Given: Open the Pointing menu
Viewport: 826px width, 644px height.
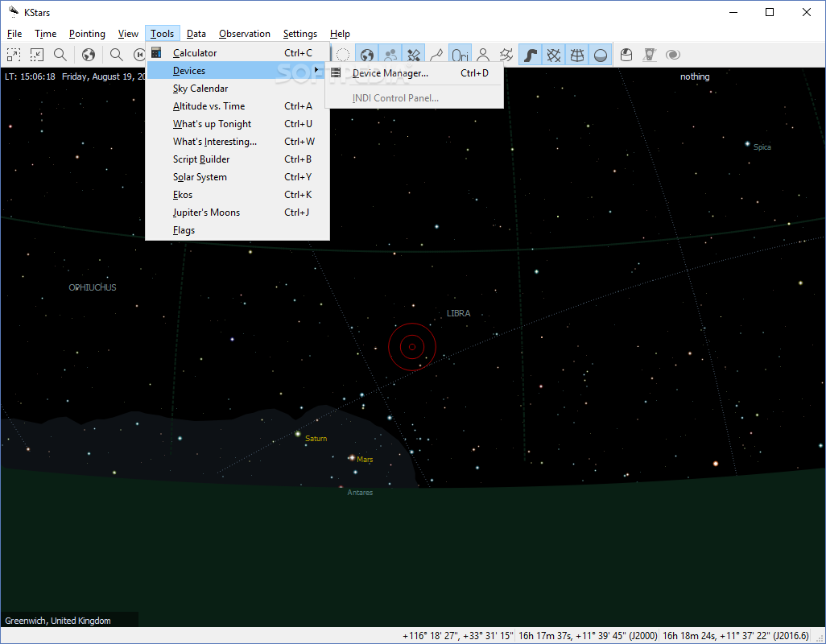Looking at the screenshot, I should (87, 34).
